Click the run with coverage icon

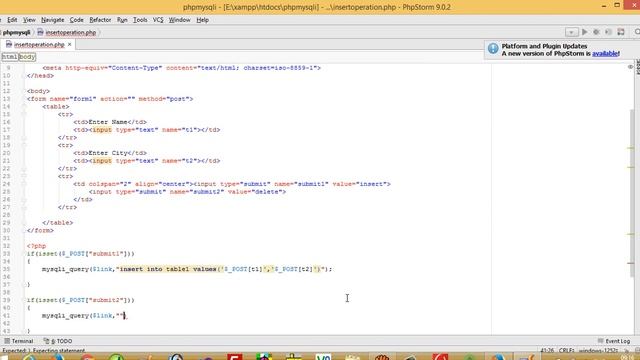(x=608, y=32)
